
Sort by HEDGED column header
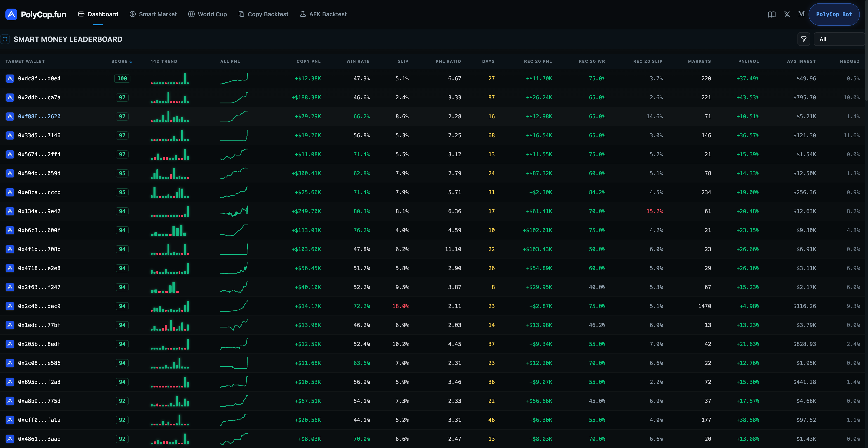pos(849,61)
